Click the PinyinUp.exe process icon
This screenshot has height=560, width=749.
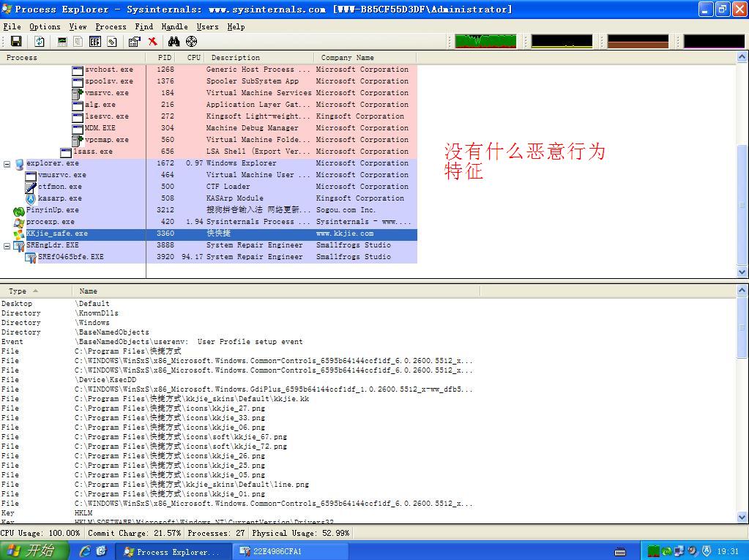point(18,211)
